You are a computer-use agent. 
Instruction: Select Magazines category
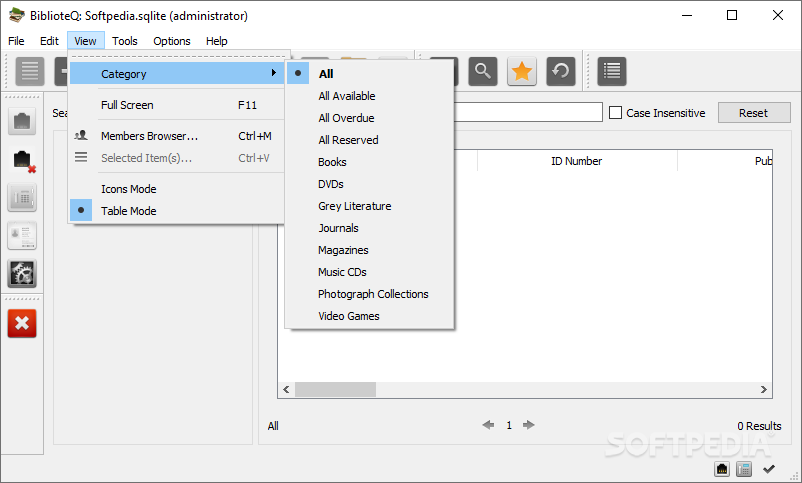pos(369,250)
